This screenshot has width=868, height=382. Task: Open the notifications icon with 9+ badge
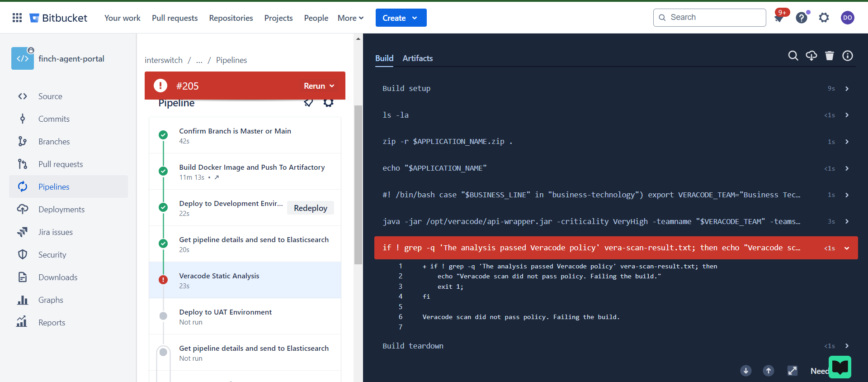(x=779, y=18)
